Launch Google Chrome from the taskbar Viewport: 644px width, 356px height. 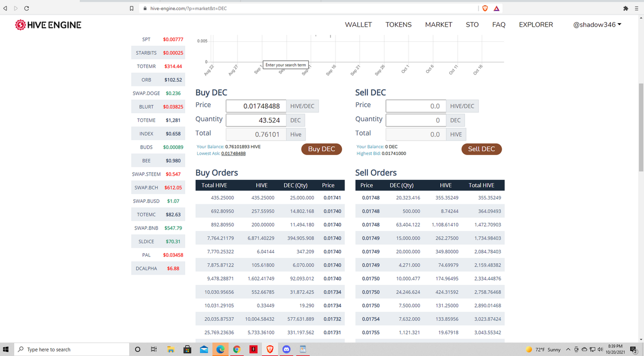236,349
